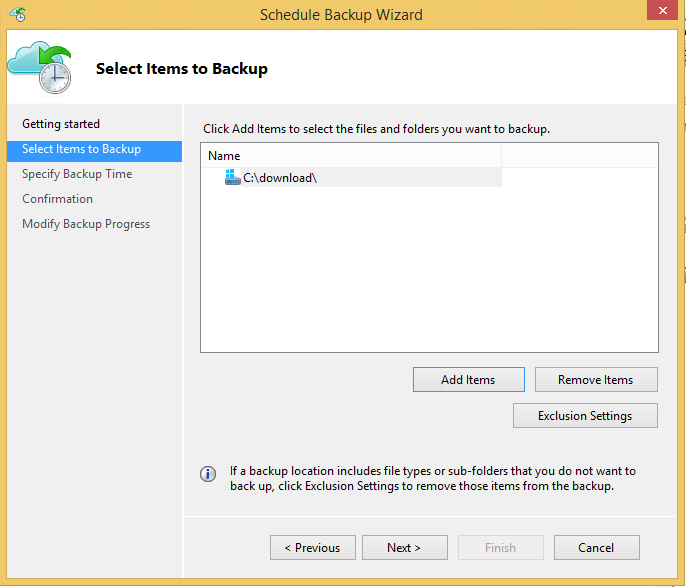
Task: Open the Confirmation step
Action: (x=57, y=199)
